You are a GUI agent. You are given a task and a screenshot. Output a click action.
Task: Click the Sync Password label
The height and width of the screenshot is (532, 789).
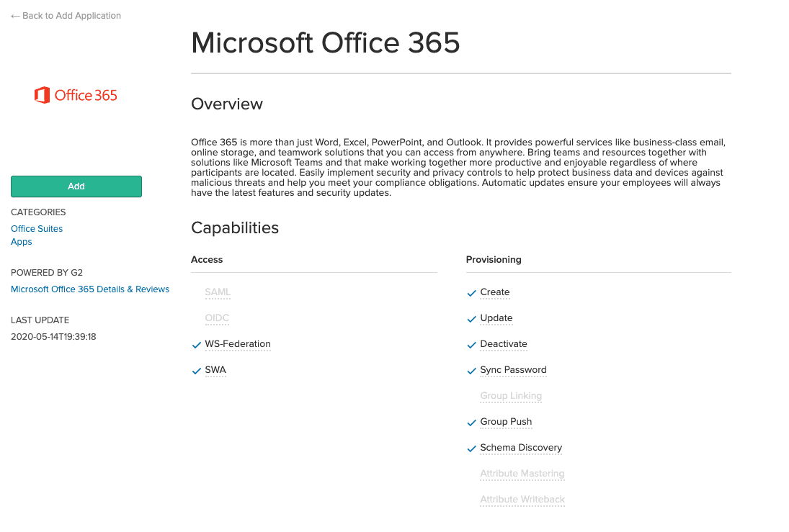513,369
